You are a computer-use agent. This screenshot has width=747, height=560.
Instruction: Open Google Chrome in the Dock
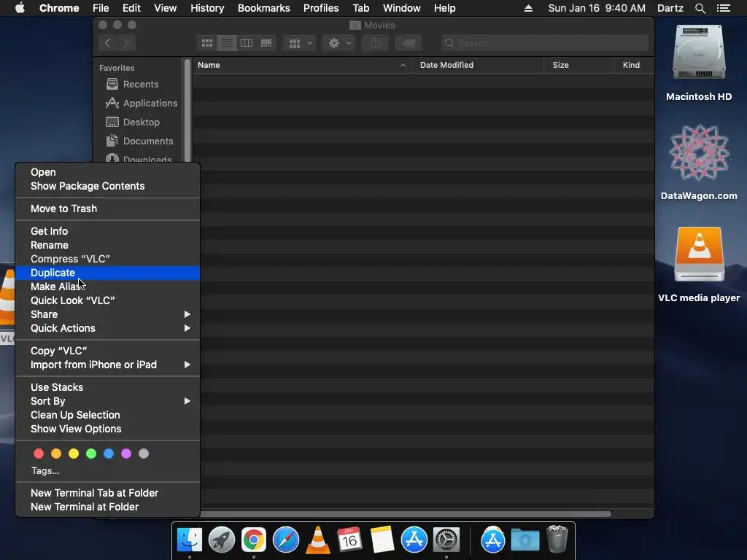[253, 540]
